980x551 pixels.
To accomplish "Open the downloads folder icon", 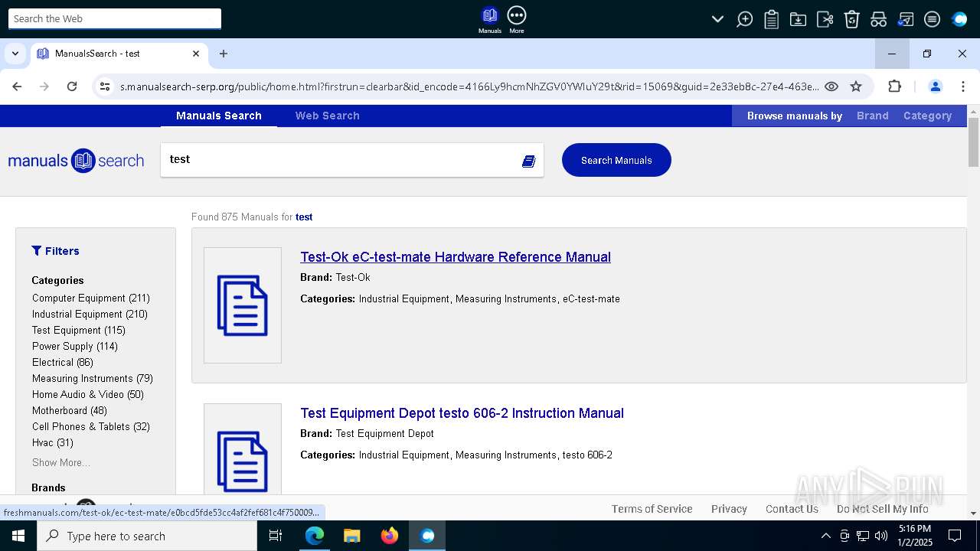I will (798, 20).
